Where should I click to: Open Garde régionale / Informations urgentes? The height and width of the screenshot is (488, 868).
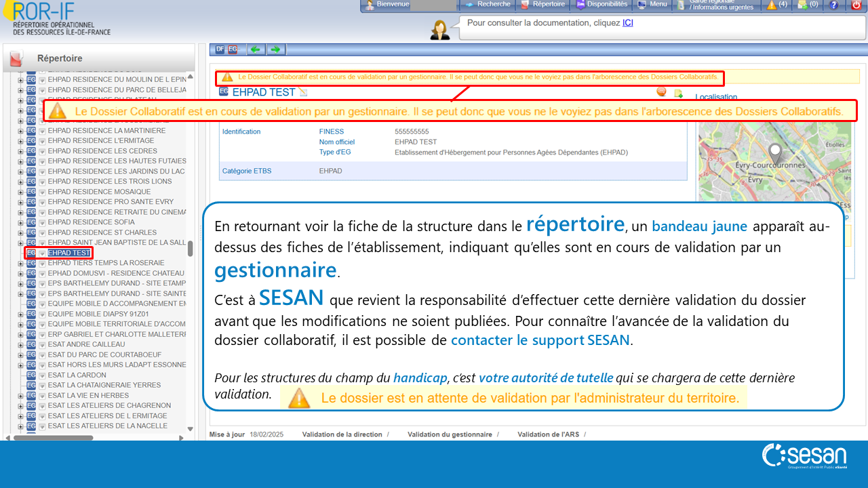pos(717,5)
